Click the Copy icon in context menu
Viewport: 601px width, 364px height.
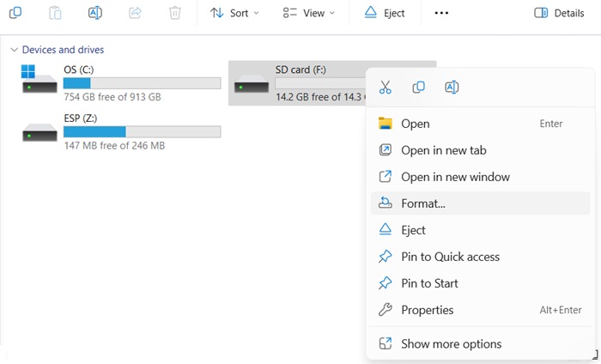pos(419,88)
